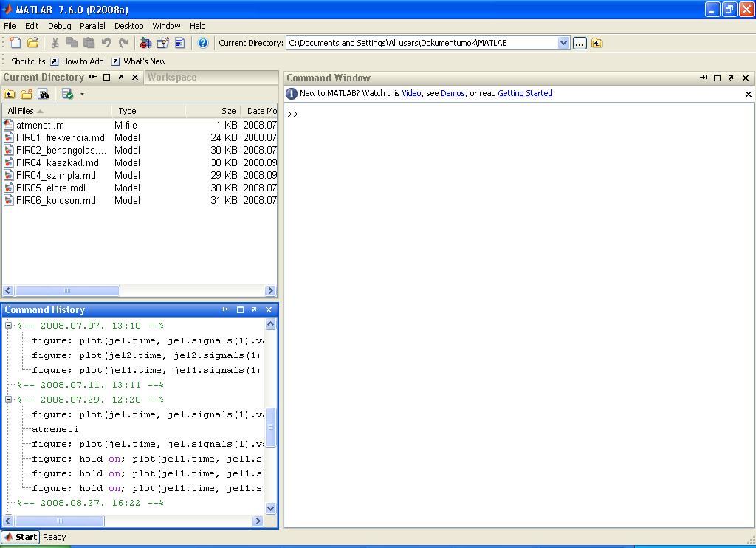This screenshot has height=548, width=756.
Task: Open the Debug menu
Action: [x=59, y=26]
